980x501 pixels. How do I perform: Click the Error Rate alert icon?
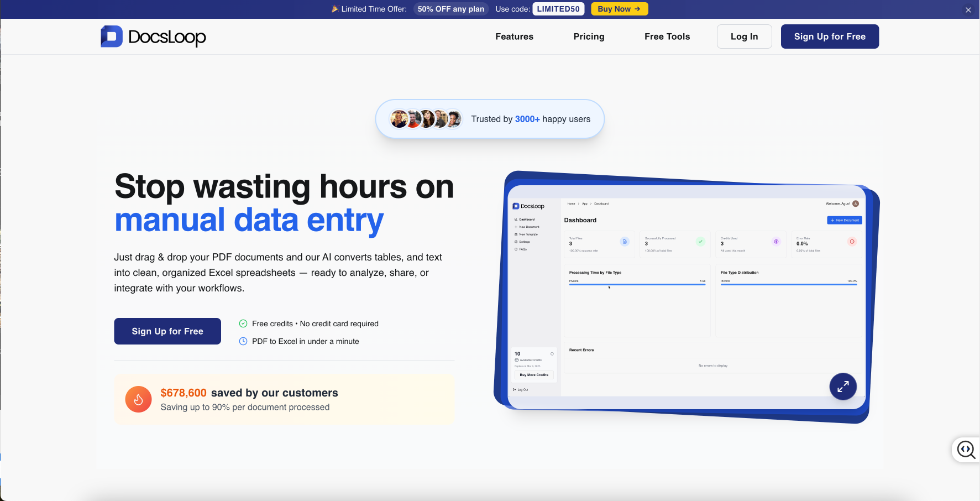click(852, 242)
